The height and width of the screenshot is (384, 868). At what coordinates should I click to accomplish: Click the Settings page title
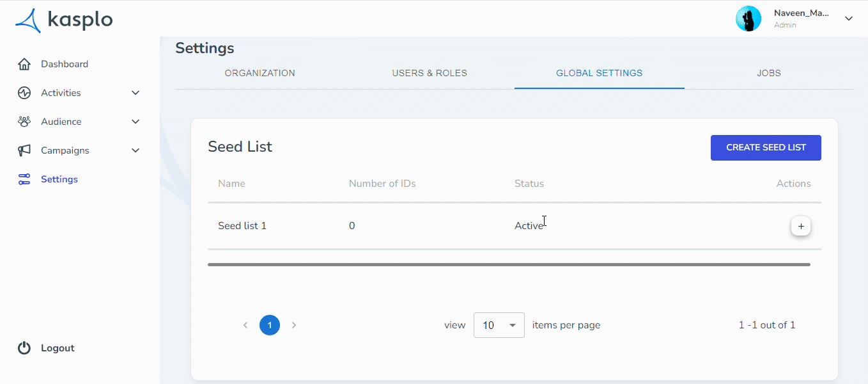tap(205, 48)
